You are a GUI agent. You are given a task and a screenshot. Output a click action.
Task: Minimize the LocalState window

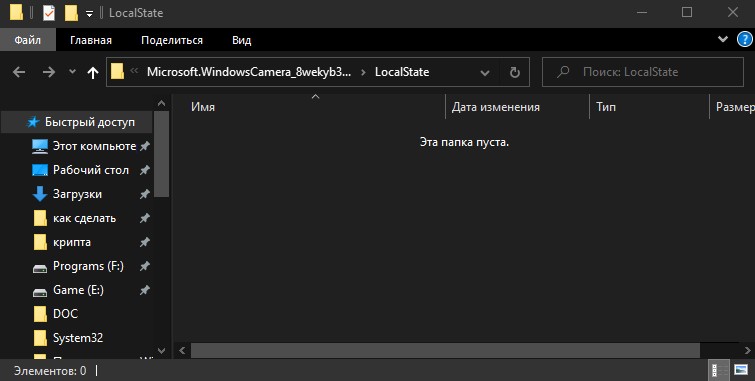[x=641, y=12]
